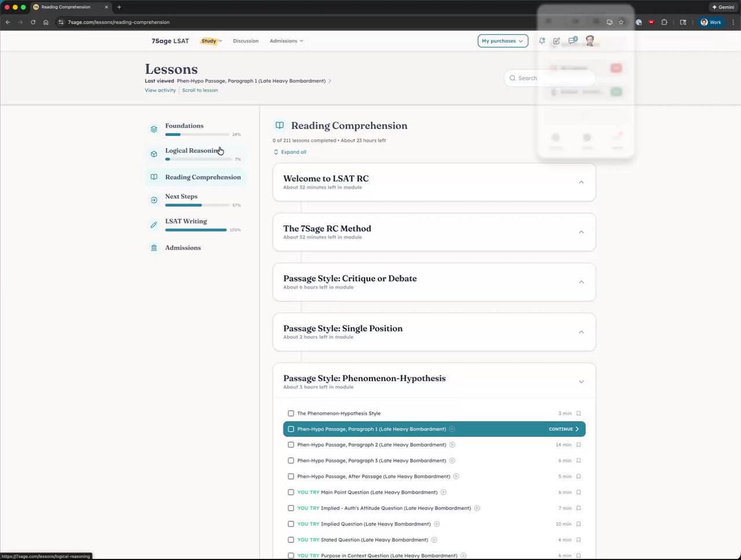Screen dimensions: 741x560
Task: Expand Passage Style: Critique or Debate module
Action: pos(581,282)
